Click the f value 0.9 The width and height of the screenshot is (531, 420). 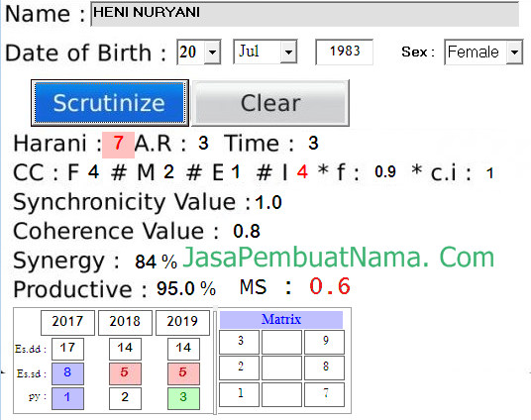[385, 172]
